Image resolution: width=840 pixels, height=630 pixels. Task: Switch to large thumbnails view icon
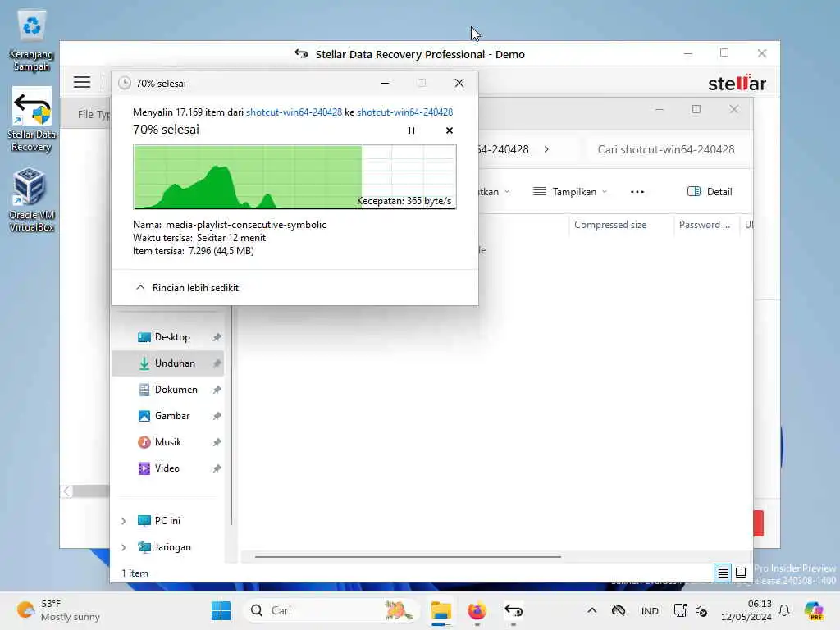[741, 573]
